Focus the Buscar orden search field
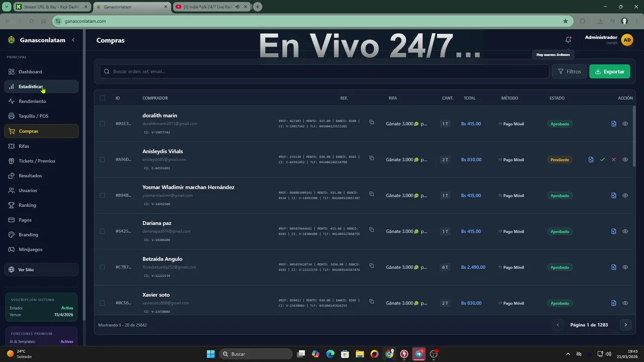The image size is (644, 362). pos(324,71)
